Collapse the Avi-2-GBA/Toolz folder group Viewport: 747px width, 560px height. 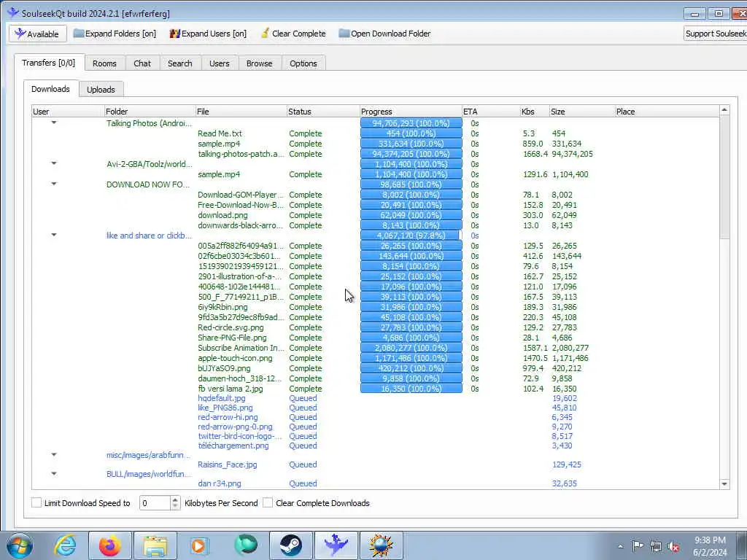point(54,163)
